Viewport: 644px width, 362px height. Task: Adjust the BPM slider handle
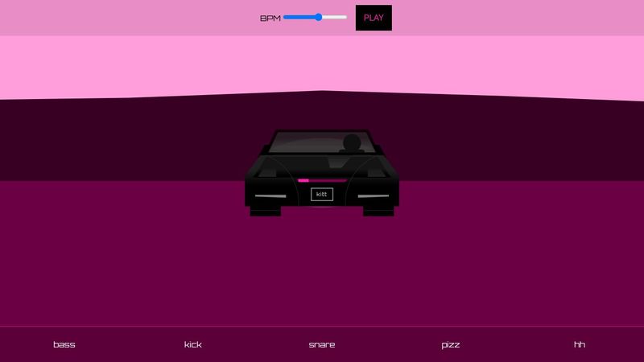[318, 17]
